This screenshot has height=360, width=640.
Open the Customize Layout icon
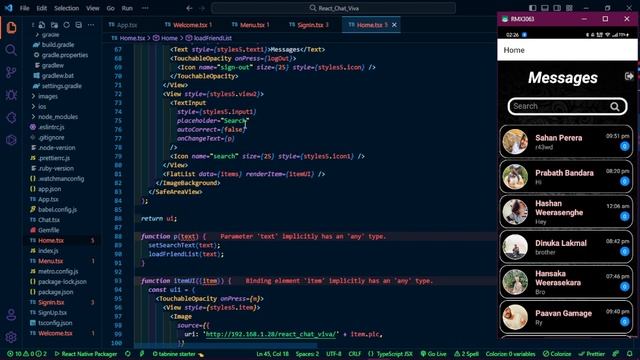(x=569, y=8)
